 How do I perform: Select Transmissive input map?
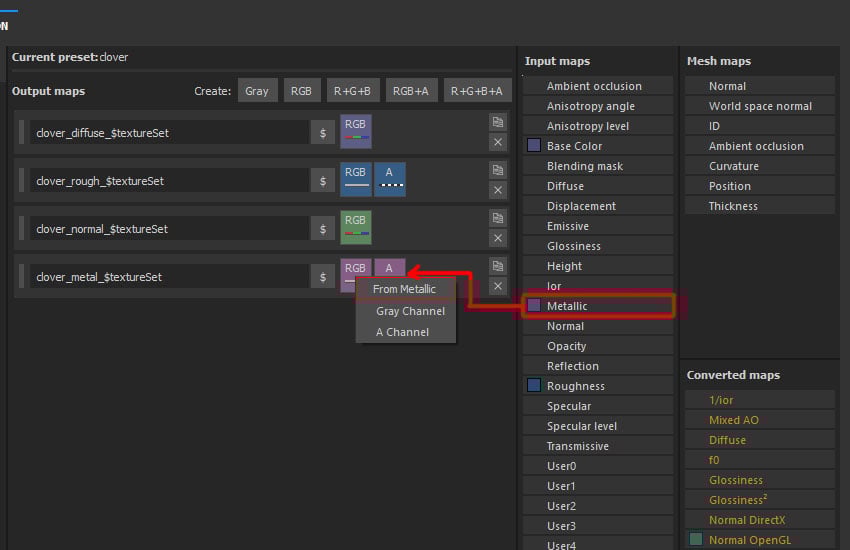598,447
